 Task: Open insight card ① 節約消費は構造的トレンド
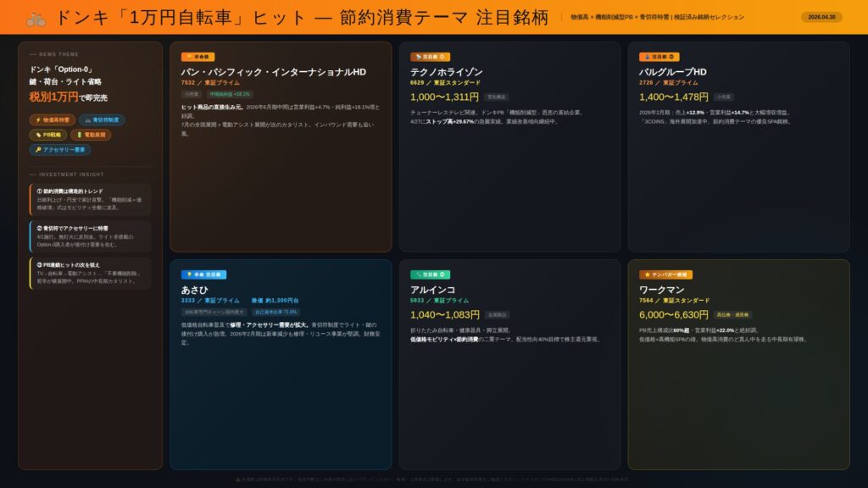(x=90, y=200)
